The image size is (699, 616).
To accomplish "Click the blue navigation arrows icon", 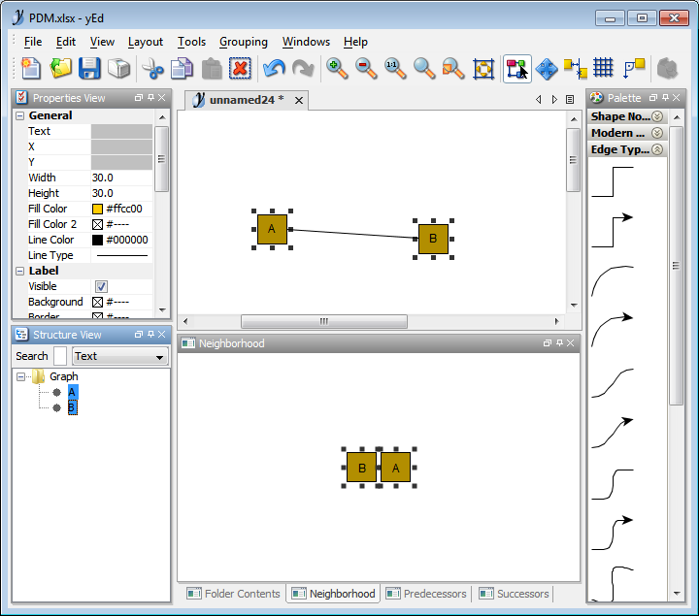I will click(x=547, y=69).
